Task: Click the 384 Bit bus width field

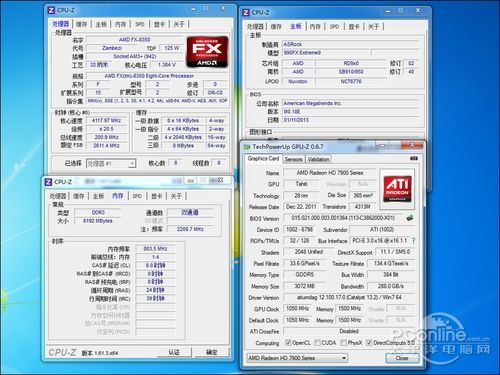Action: click(391, 275)
